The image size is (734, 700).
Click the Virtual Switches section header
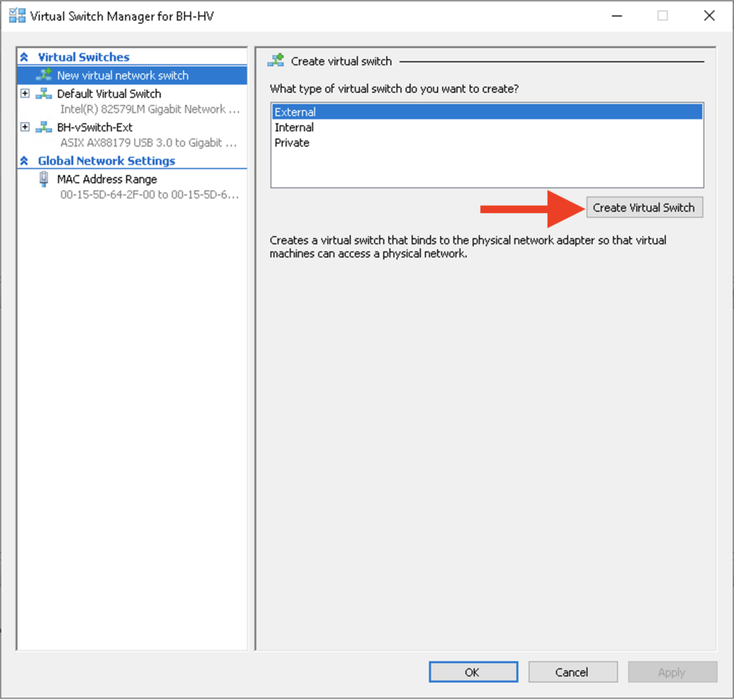click(x=84, y=57)
